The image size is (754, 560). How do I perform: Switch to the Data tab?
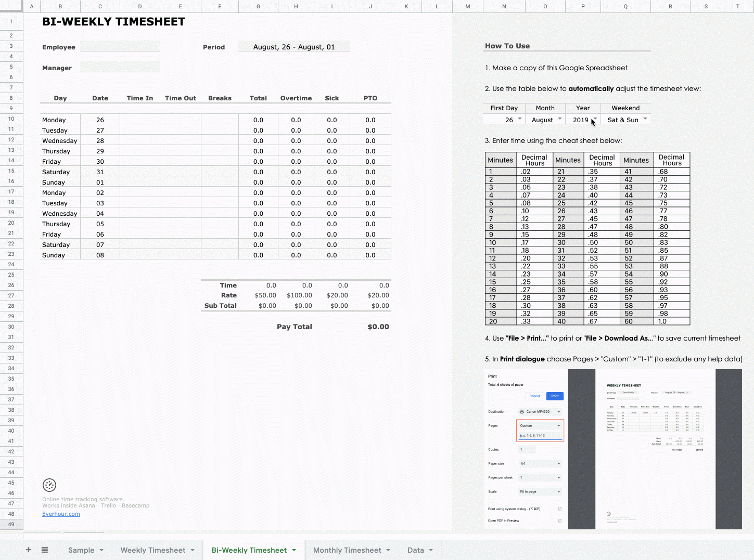[x=416, y=550]
